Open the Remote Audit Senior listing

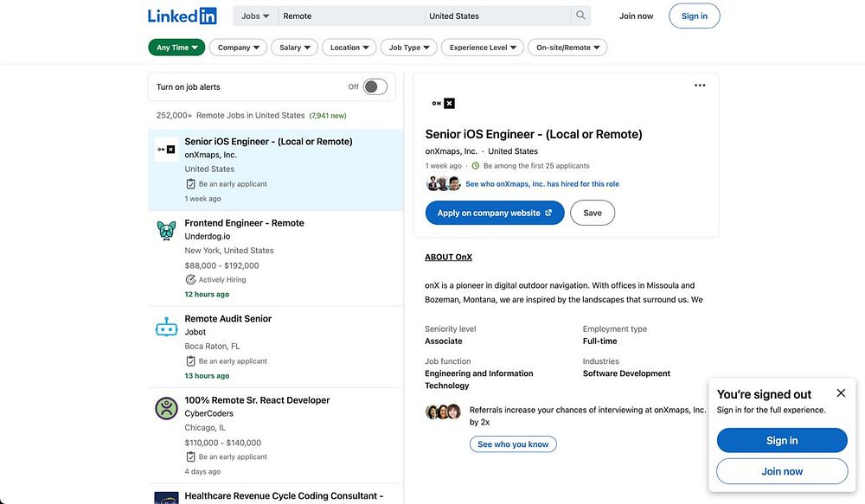pyautogui.click(x=227, y=319)
